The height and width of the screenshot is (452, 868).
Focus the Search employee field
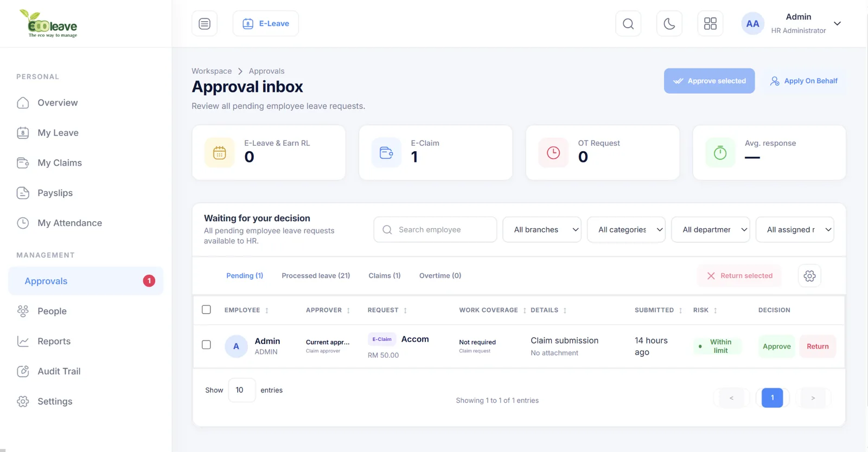tap(435, 230)
